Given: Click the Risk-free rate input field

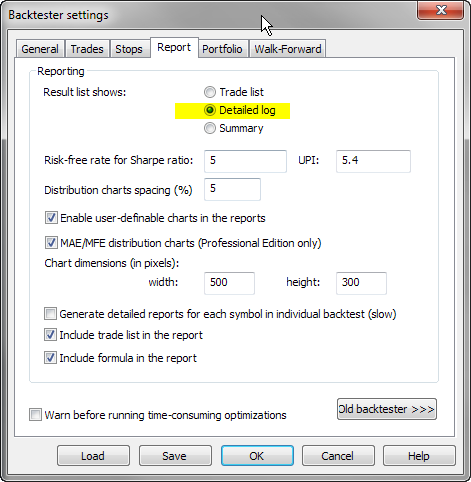Looking at the screenshot, I should pyautogui.click(x=245, y=161).
